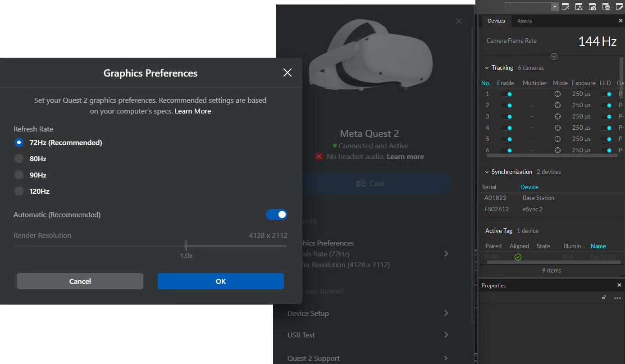Sort synchronization list by Device header
Screen dimensions: 625x364
(x=529, y=187)
